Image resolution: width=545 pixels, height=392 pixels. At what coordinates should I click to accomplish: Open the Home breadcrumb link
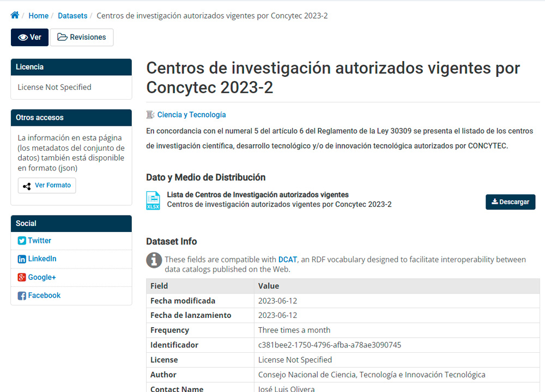[x=38, y=16]
